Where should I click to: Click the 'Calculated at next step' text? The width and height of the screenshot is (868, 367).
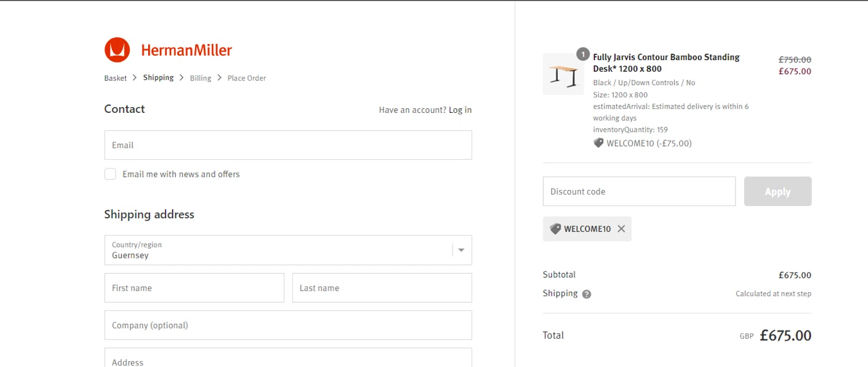(774, 293)
